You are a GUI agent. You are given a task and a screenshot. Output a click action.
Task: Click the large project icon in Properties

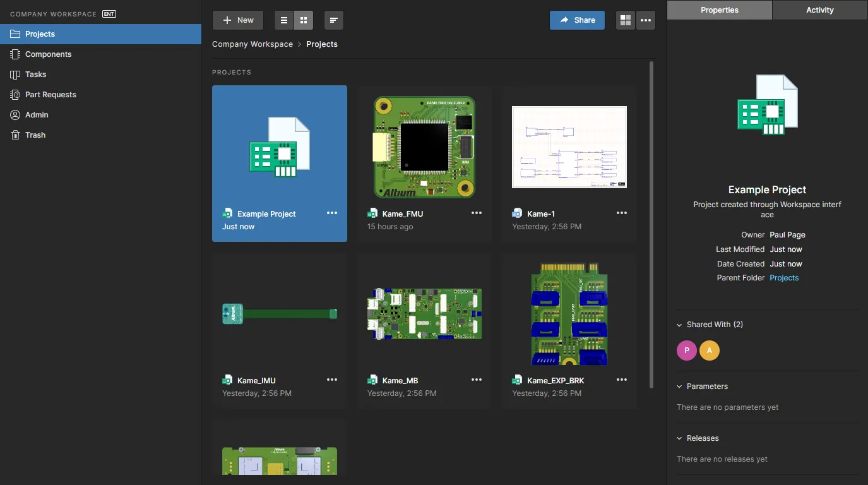coord(768,105)
